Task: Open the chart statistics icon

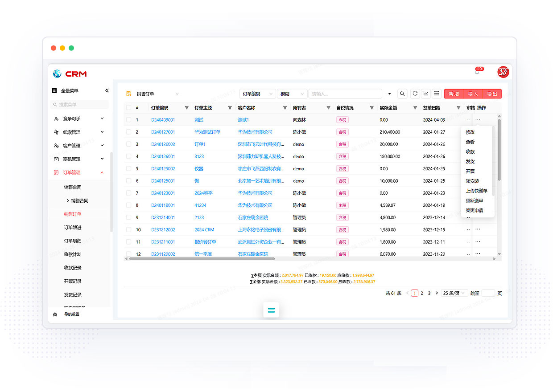Action: point(426,94)
